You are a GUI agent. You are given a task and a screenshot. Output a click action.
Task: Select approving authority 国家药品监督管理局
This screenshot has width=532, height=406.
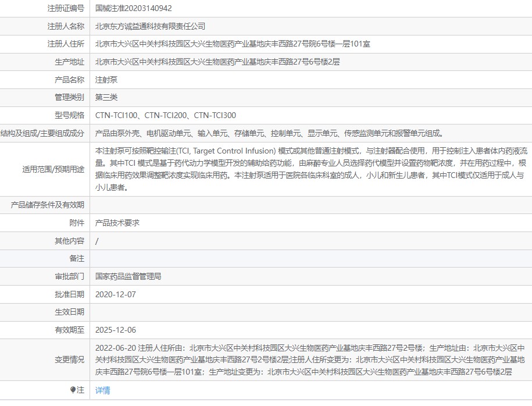point(128,276)
